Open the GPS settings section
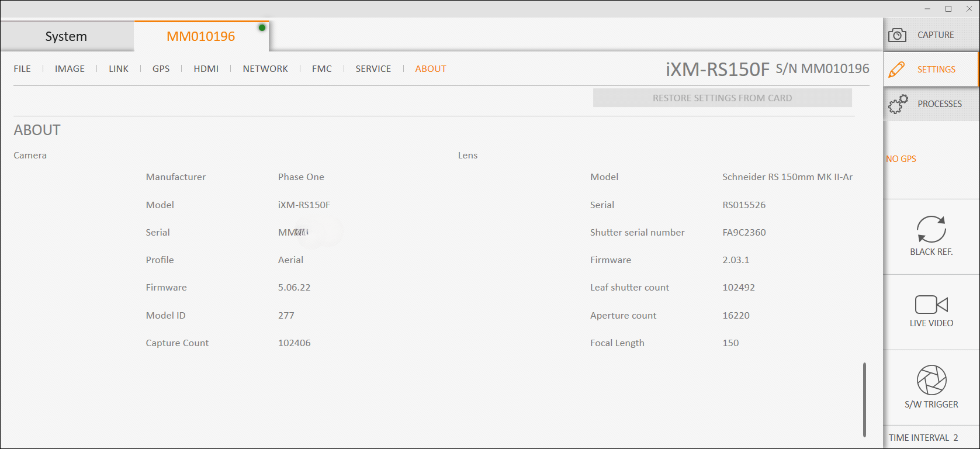Image resolution: width=980 pixels, height=449 pixels. [161, 68]
